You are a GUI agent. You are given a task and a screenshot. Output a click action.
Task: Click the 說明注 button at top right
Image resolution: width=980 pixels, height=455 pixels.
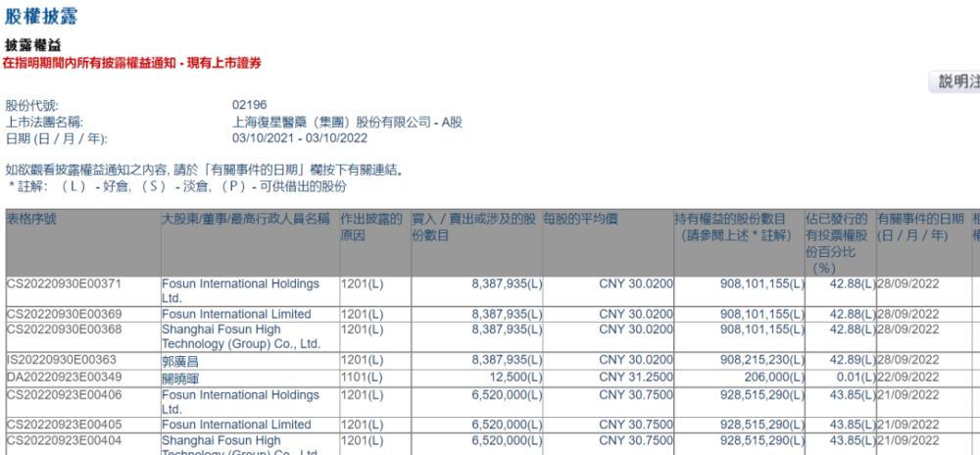pyautogui.click(x=956, y=82)
